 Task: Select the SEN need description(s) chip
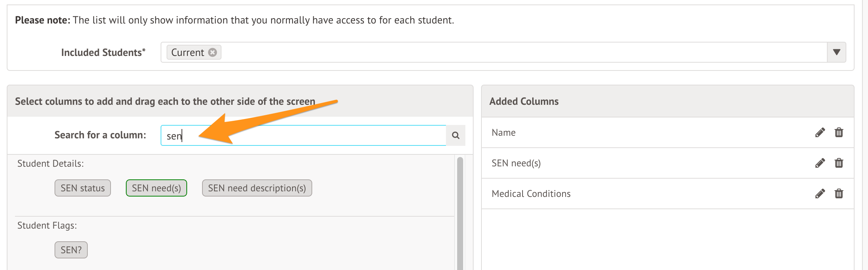tap(257, 188)
